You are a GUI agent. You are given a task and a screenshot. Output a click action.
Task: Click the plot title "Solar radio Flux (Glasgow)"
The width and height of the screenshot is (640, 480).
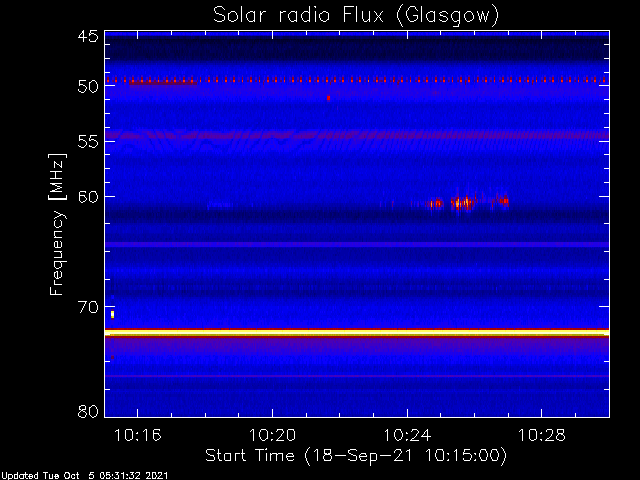coord(356,15)
